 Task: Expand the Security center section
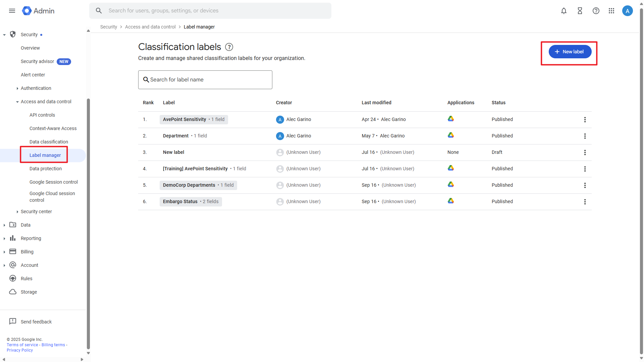(x=17, y=212)
